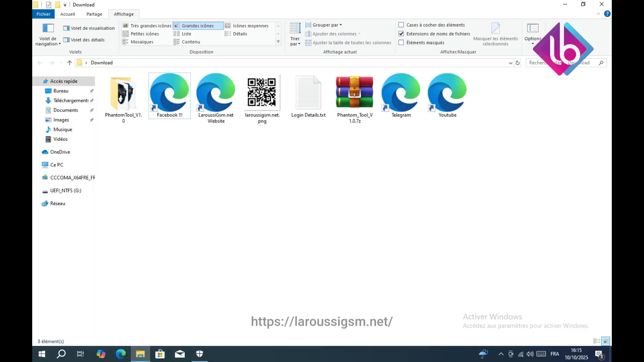
Task: Choose the Icônes moyennes layout
Action: [x=247, y=26]
